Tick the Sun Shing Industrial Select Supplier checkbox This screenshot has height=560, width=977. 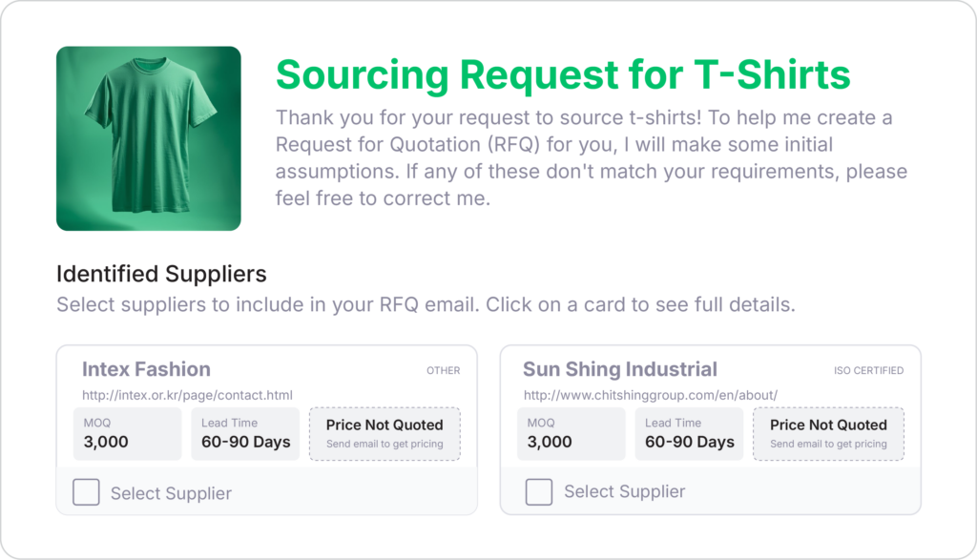[539, 492]
